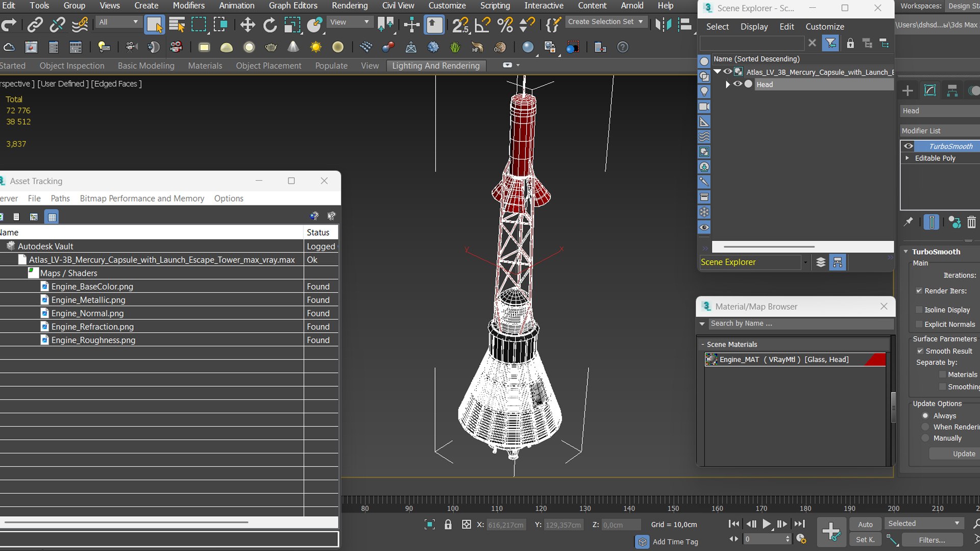
Task: Open the View reference coordinate dropdown
Action: point(350,22)
